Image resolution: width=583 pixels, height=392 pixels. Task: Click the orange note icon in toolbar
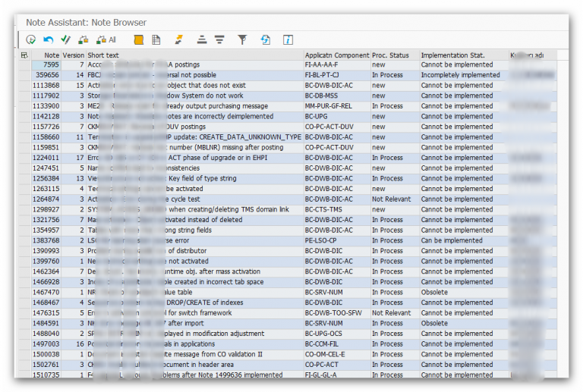point(138,39)
